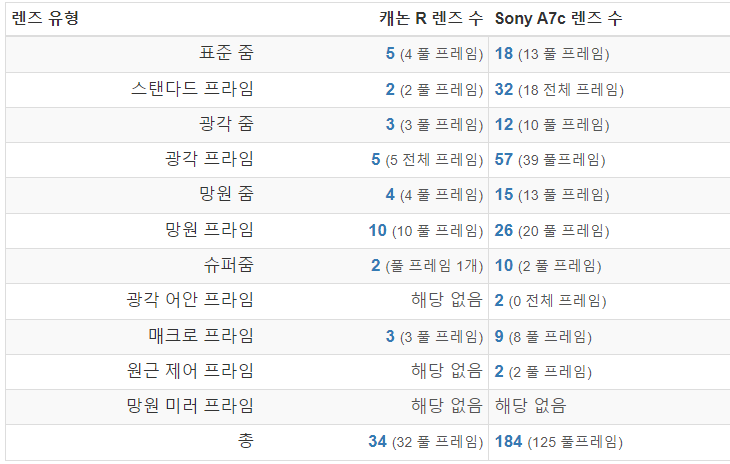Click '(8 풀 프레임)' text in 매크로 프라임 row
Image resolution: width=730 pixels, height=464 pixels.
550,336
